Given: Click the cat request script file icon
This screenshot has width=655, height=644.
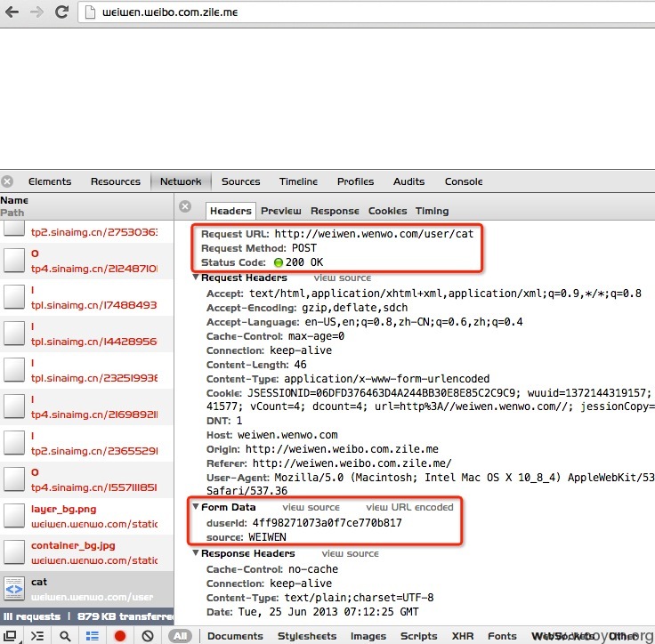Looking at the screenshot, I should tap(14, 589).
